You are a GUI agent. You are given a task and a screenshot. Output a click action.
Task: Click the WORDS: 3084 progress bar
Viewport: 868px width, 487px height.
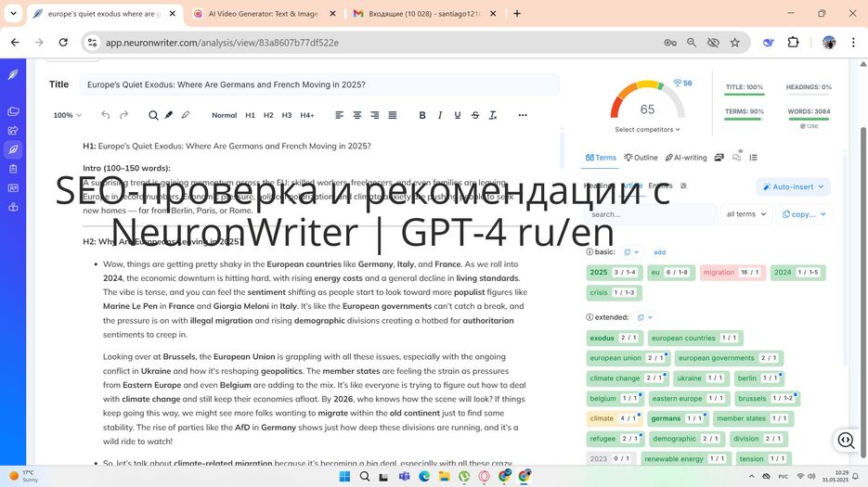[x=809, y=120]
